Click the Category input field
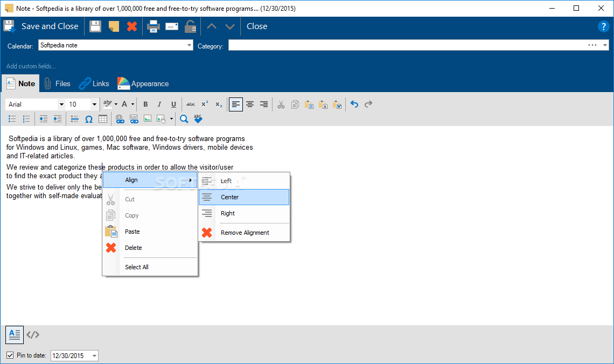The width and height of the screenshot is (614, 364). tap(407, 45)
